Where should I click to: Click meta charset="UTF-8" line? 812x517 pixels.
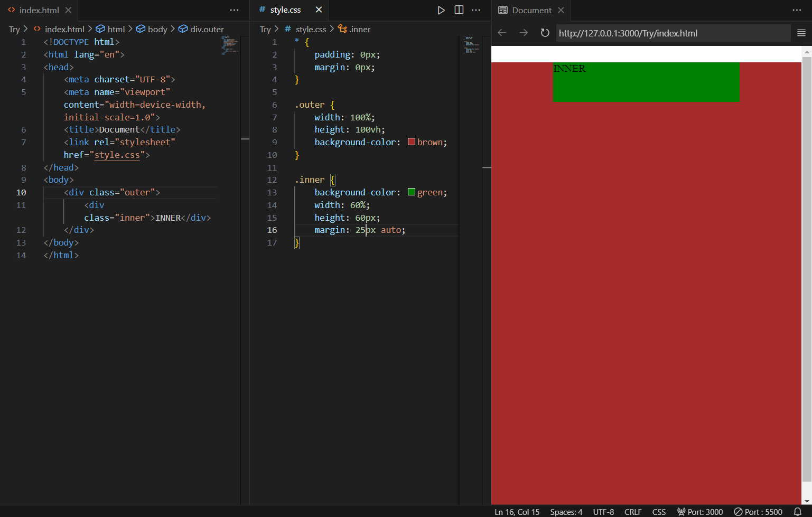[119, 79]
